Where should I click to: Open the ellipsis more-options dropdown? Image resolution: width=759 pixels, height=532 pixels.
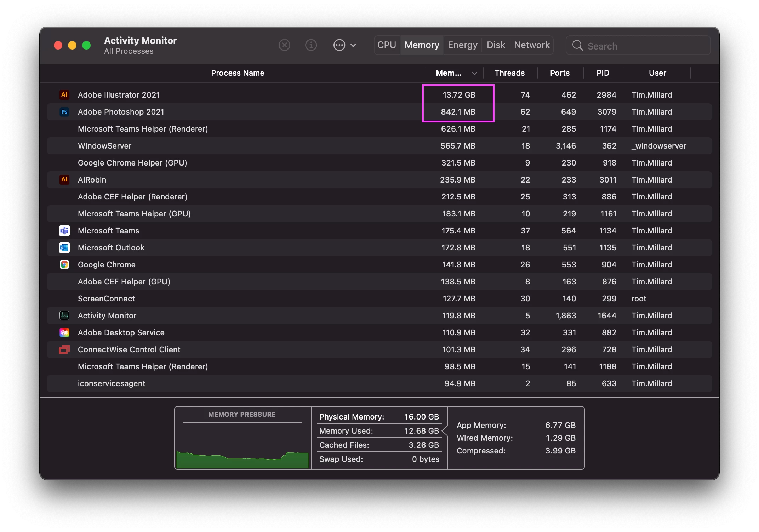coord(339,45)
